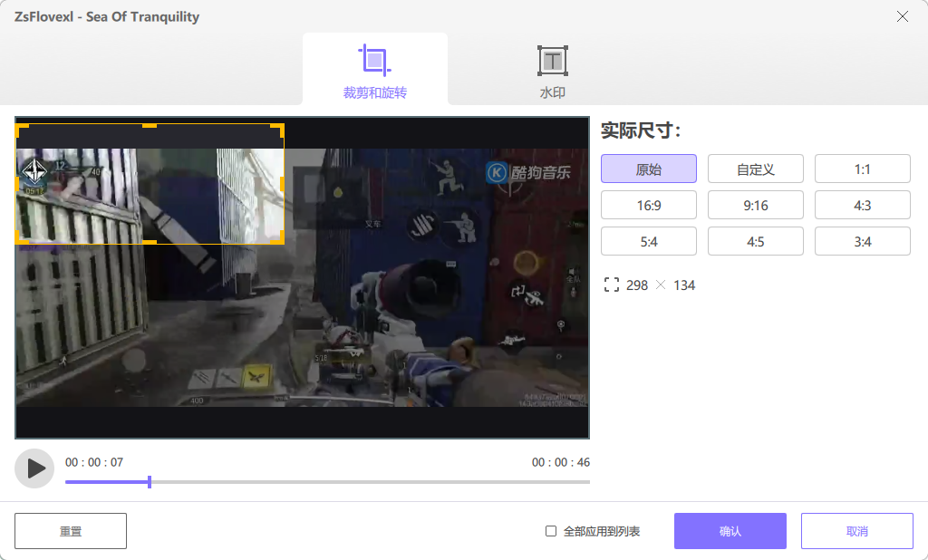Select the 5:4 aspect ratio
Viewport: 928px width, 560px height.
pyautogui.click(x=649, y=241)
